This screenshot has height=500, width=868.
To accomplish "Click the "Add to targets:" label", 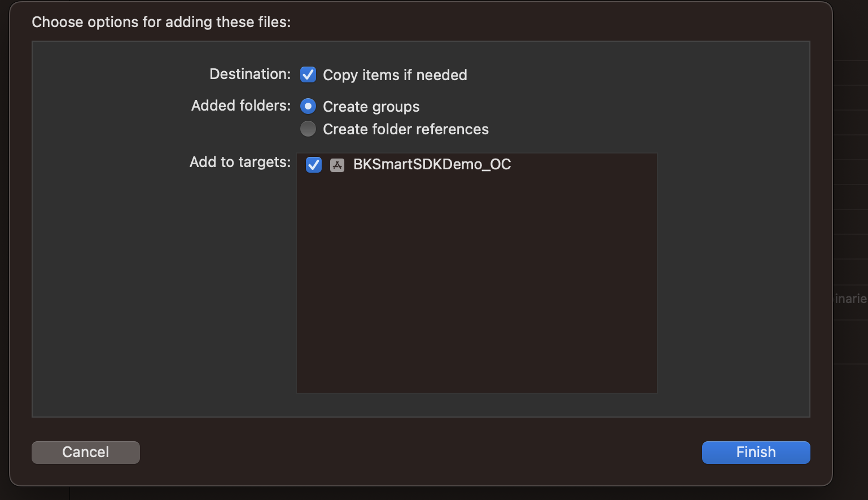I will click(240, 162).
